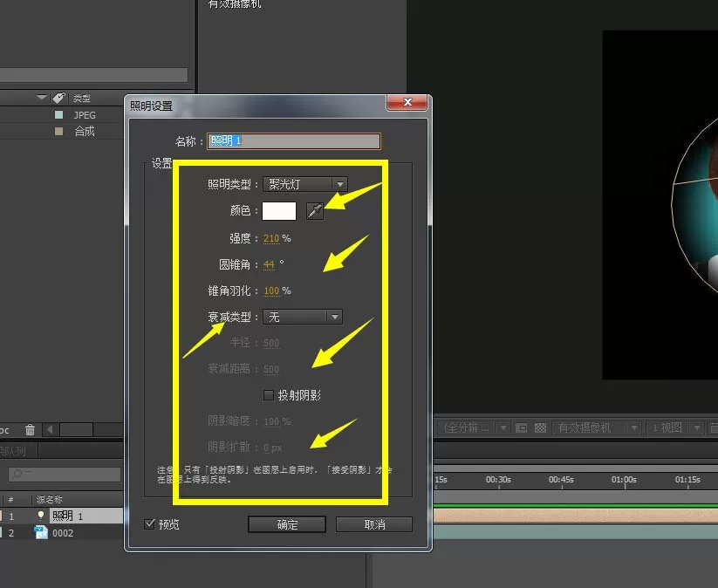This screenshot has width=718, height=588.
Task: Open the 衰减类型 无 dropdown
Action: (x=303, y=317)
